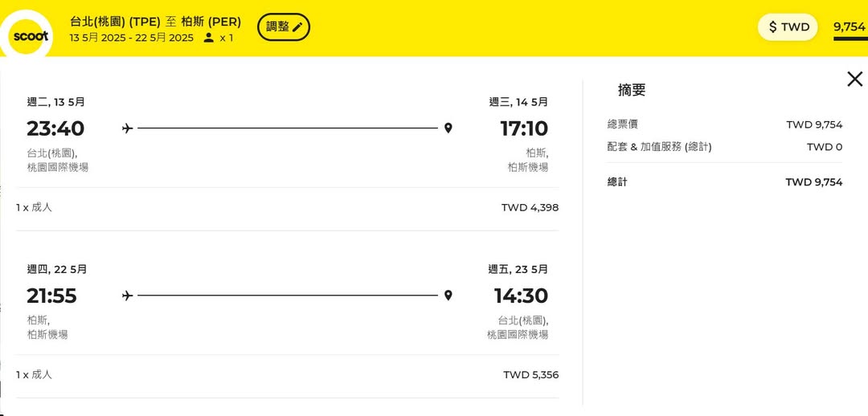868x416 pixels.
Task: Click the 總計 TWD 9,754 amount
Action: tap(813, 182)
